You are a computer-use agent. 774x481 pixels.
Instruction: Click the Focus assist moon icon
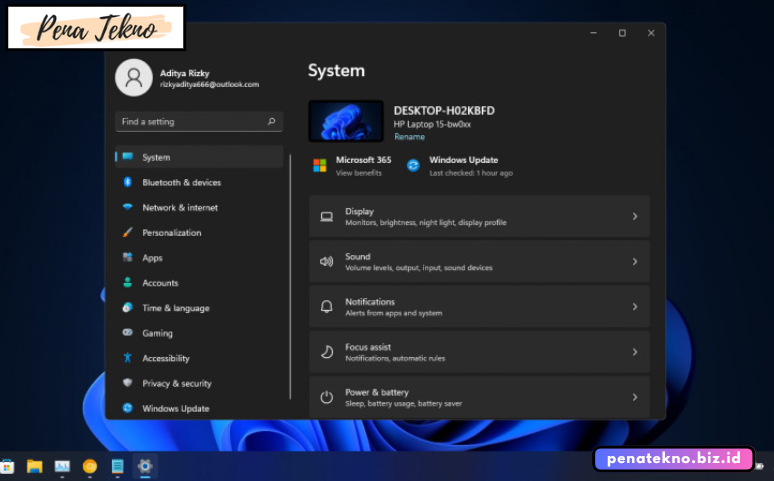[327, 352]
